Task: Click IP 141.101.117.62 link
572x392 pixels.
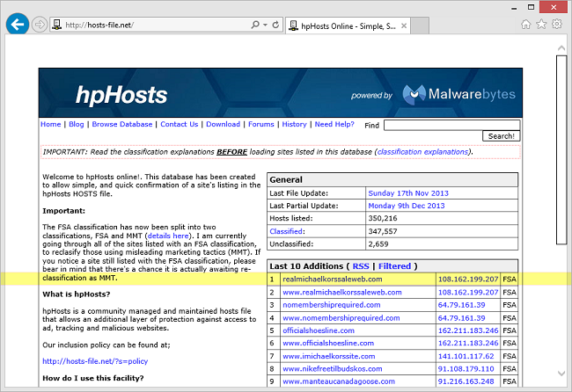Action: point(466,356)
